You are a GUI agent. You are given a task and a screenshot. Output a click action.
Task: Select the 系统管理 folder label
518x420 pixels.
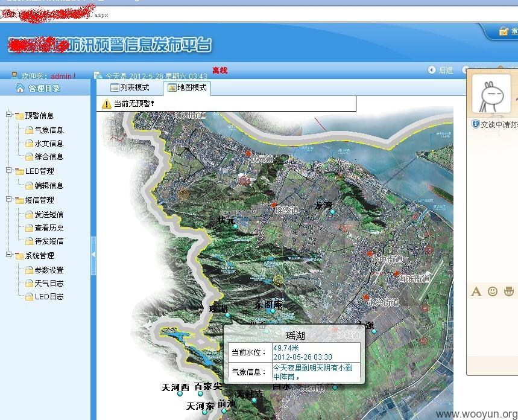point(39,256)
